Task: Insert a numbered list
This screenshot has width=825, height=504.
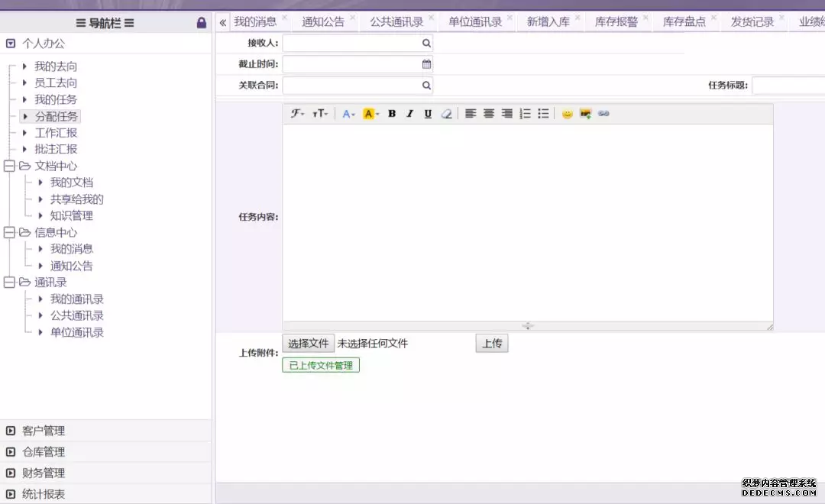Action: click(525, 114)
